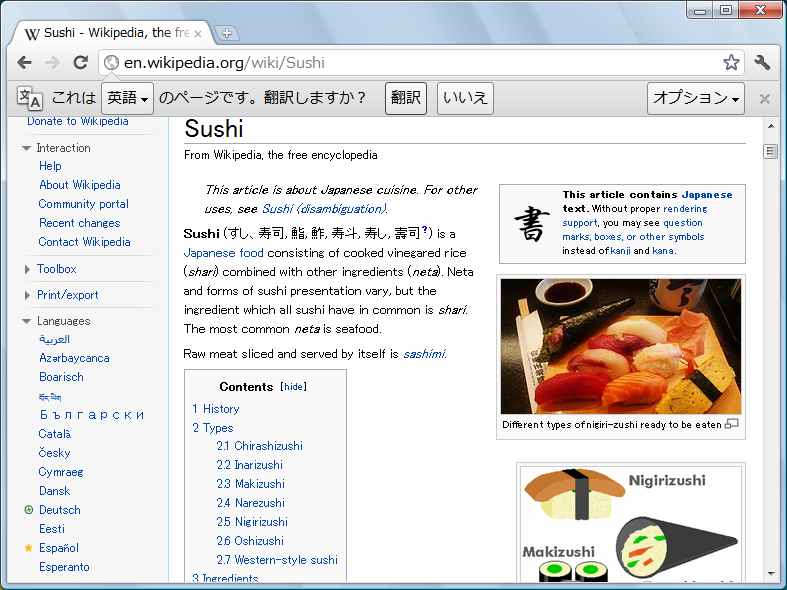787x590 pixels.
Task: Click the いいえ button
Action: coord(465,98)
